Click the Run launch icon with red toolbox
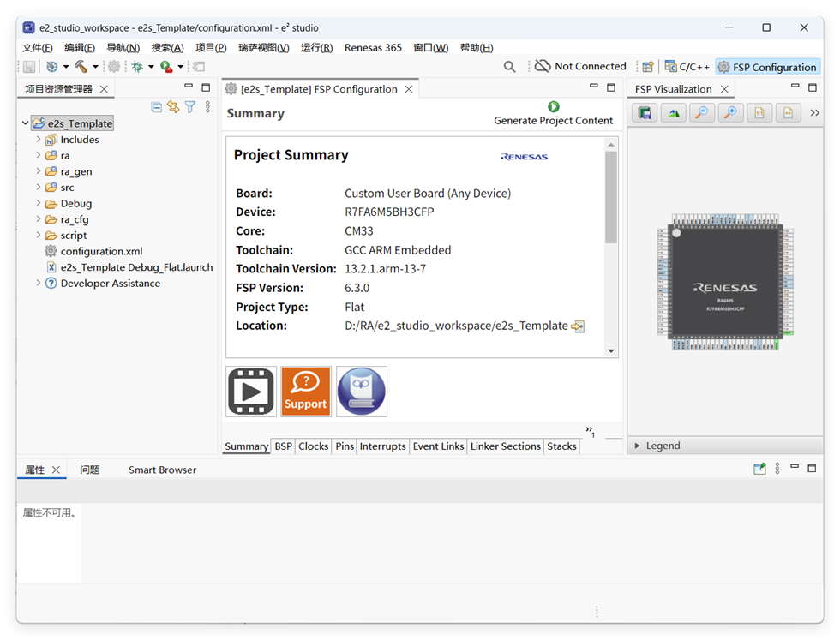This screenshot has height=640, width=840. [x=166, y=67]
